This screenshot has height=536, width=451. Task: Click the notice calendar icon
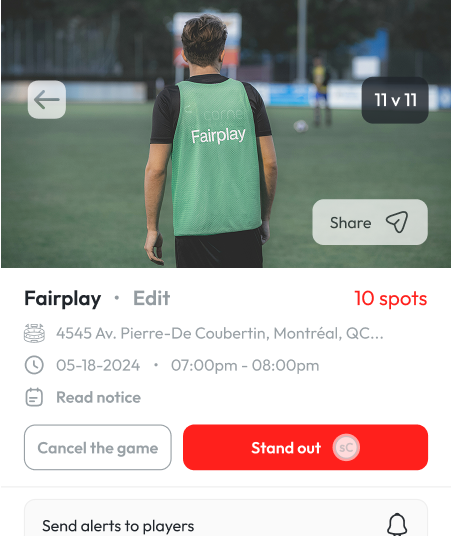(x=34, y=397)
